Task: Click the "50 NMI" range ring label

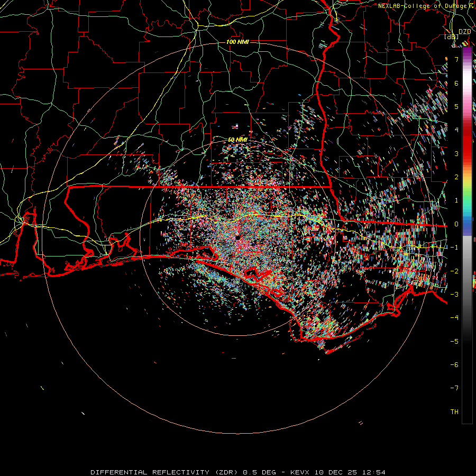Action: click(237, 140)
